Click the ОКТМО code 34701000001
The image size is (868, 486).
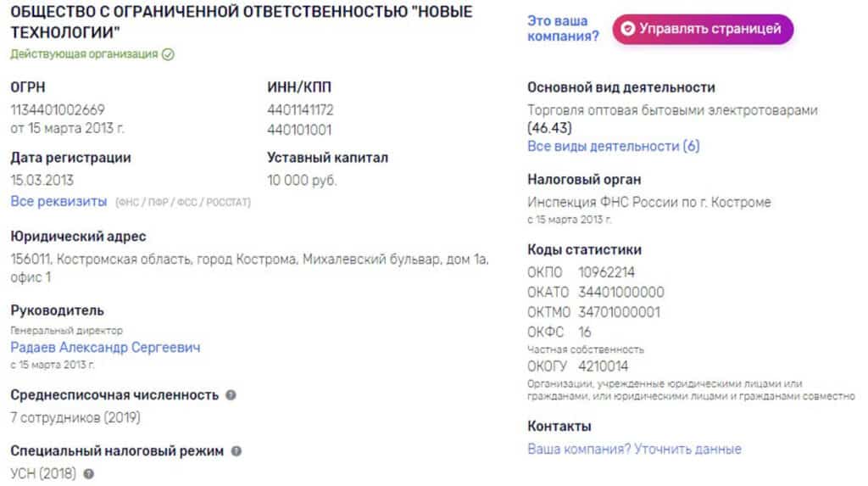tap(619, 312)
